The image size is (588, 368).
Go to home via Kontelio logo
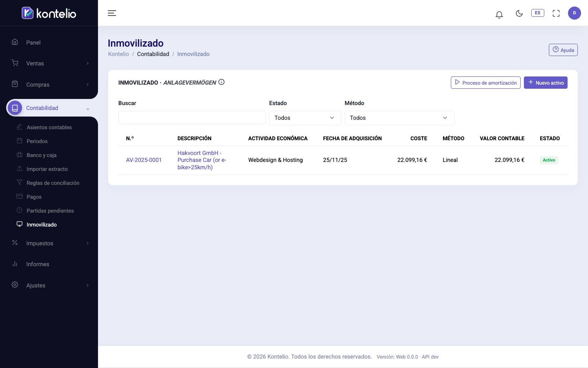point(49,13)
